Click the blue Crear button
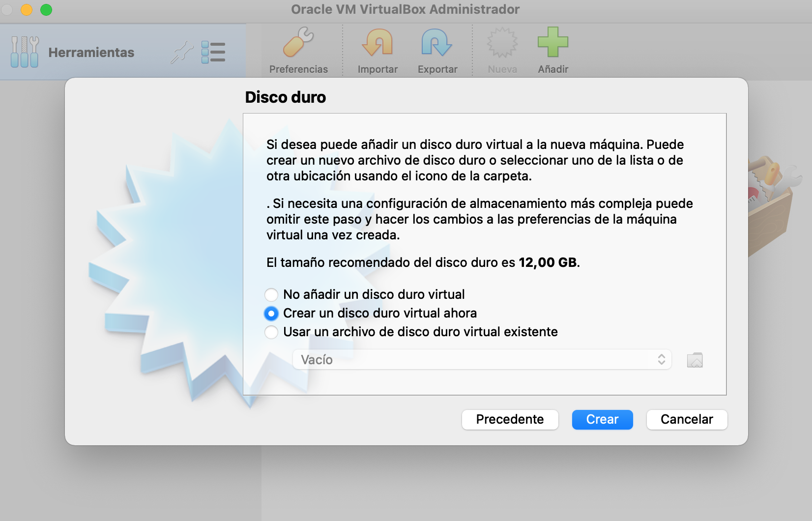Screen dimensions: 812x521 (x=602, y=419)
